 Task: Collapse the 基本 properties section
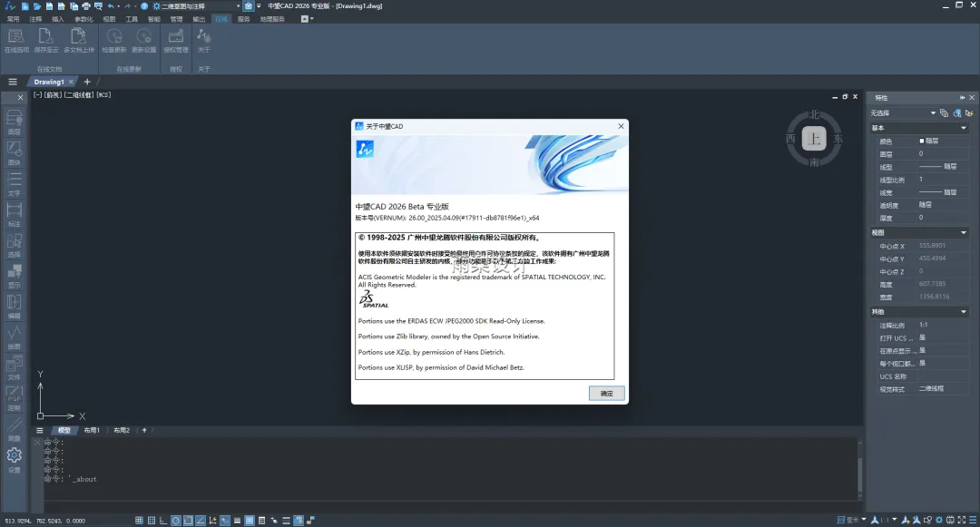tap(963, 127)
